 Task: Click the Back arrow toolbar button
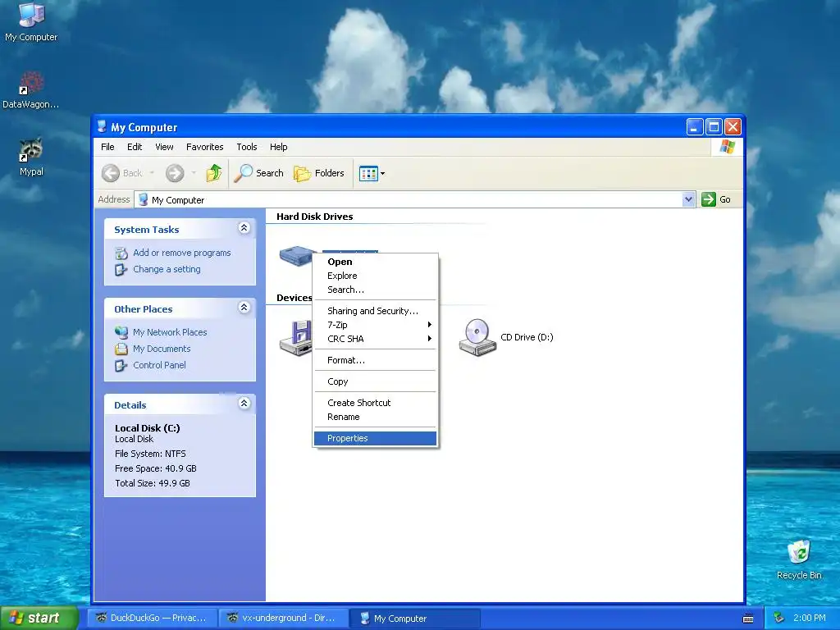[x=123, y=173]
